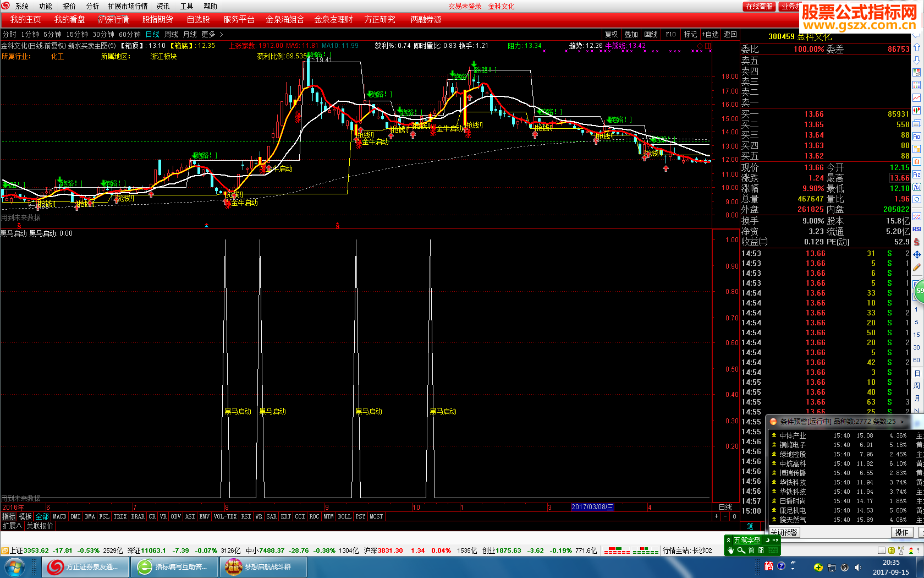Open the 更多 periods dropdown

[x=212, y=34]
